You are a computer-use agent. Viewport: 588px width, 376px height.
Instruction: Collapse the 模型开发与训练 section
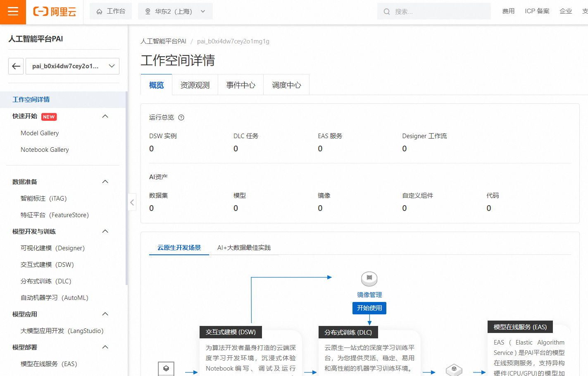click(105, 231)
